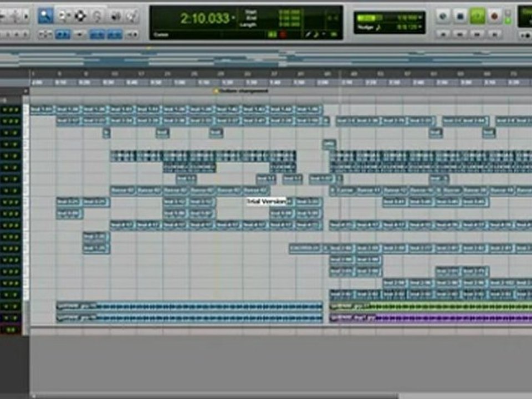The width and height of the screenshot is (532, 399).
Task: Click pencil icon in counter bottom bar
Action: click(308, 34)
